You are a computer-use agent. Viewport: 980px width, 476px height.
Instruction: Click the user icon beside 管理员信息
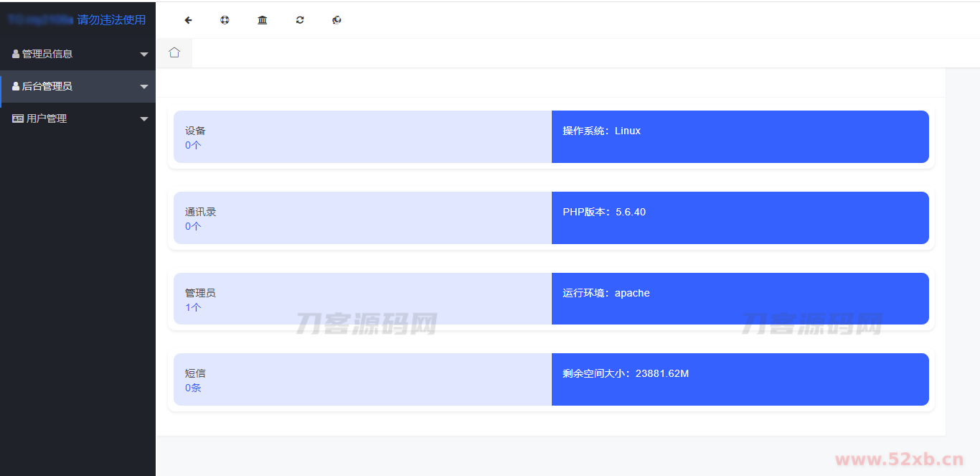(x=15, y=53)
